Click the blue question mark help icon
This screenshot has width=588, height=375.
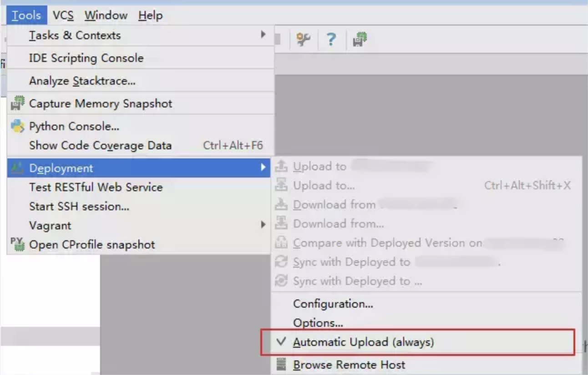(x=331, y=40)
